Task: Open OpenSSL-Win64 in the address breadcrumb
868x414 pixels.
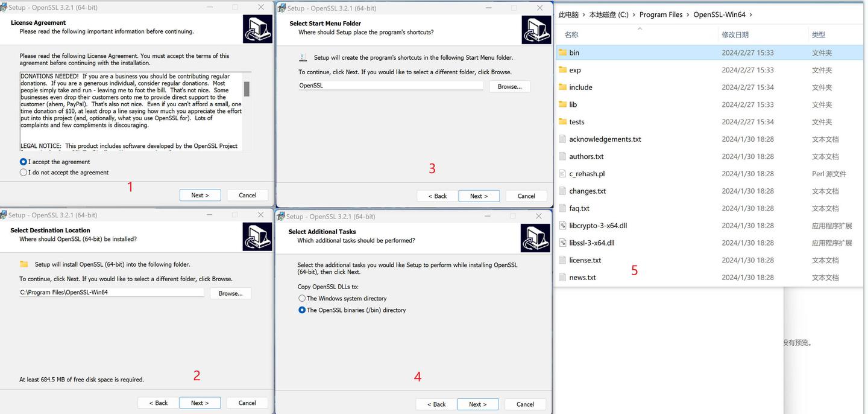Action: 719,14
